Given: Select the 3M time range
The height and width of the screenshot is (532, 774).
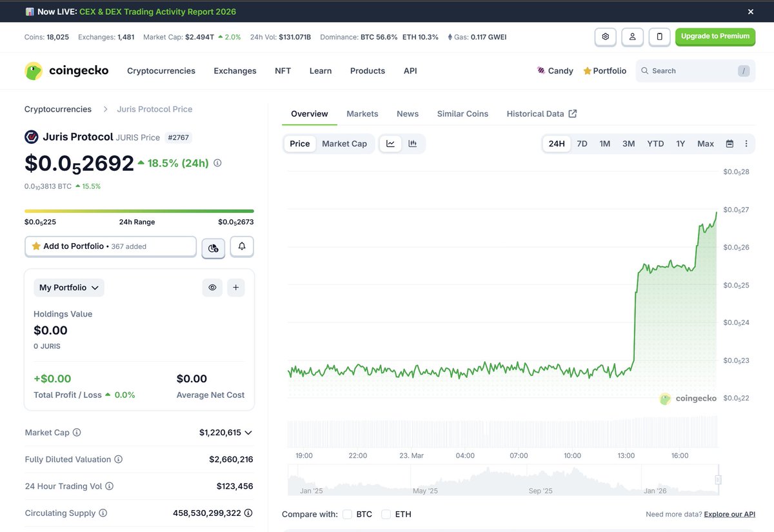Looking at the screenshot, I should click(629, 144).
